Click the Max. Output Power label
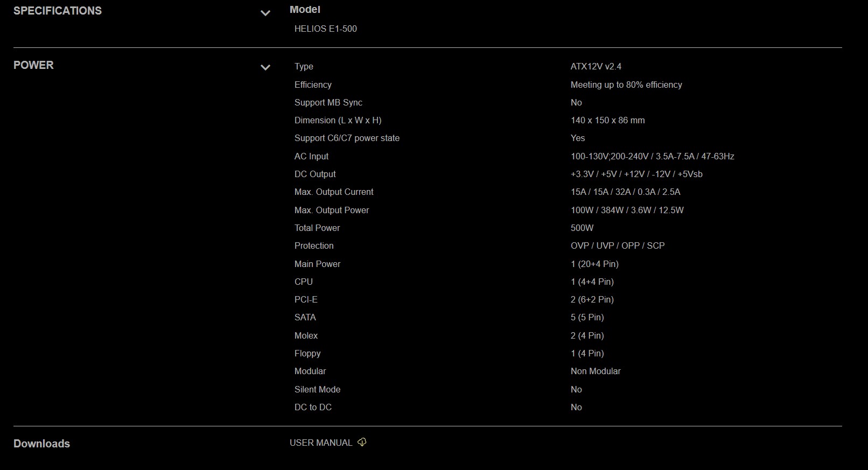The image size is (868, 470). [332, 210]
